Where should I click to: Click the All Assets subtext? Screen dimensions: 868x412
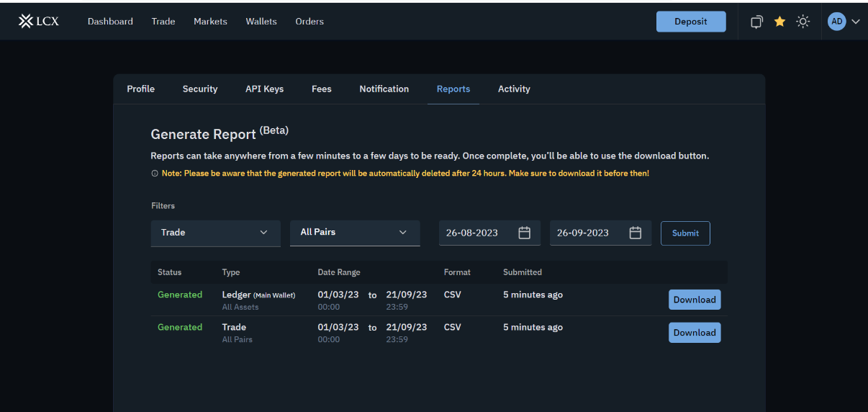pos(240,307)
